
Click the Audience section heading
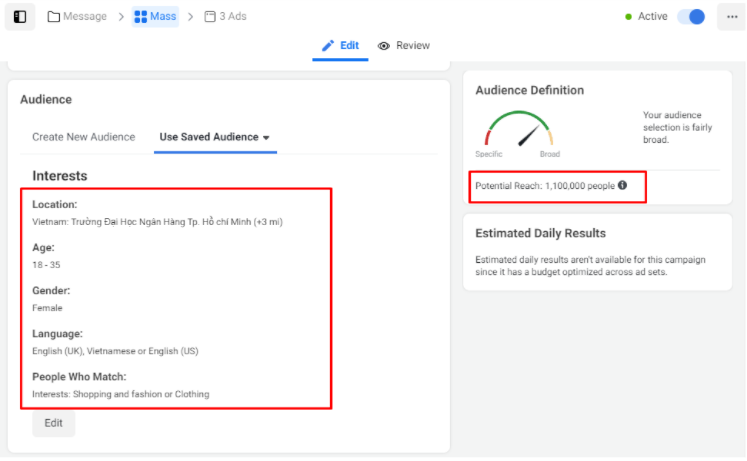click(46, 100)
